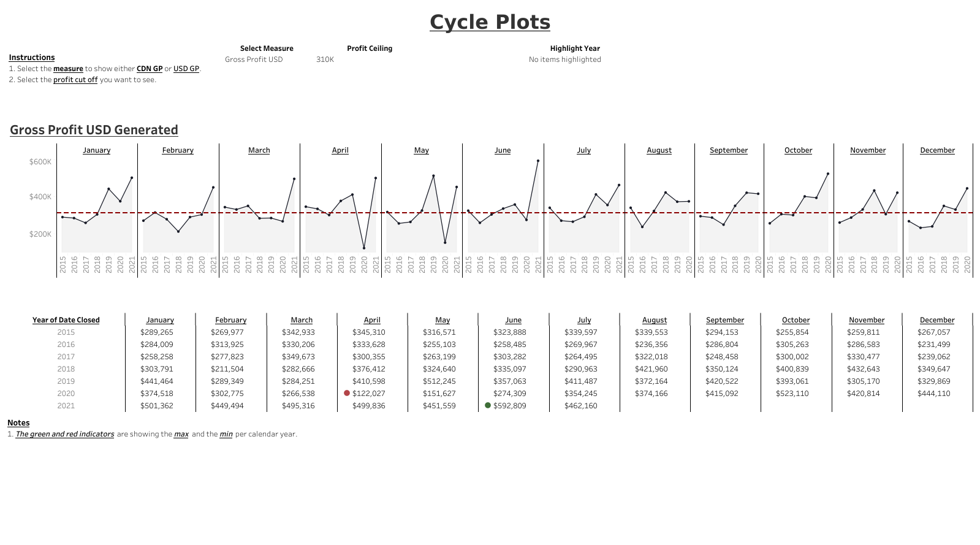Click the underlined "profit cut off" instruction text

(x=75, y=80)
